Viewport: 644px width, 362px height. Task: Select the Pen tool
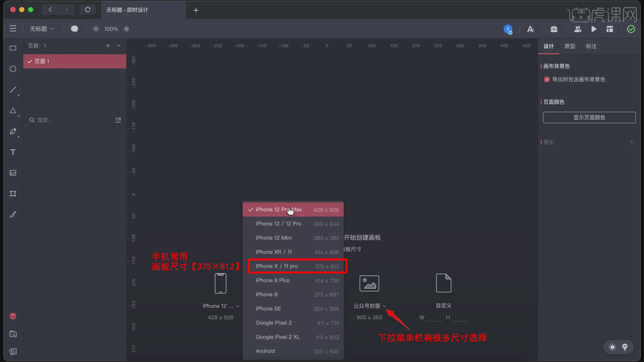tap(13, 131)
